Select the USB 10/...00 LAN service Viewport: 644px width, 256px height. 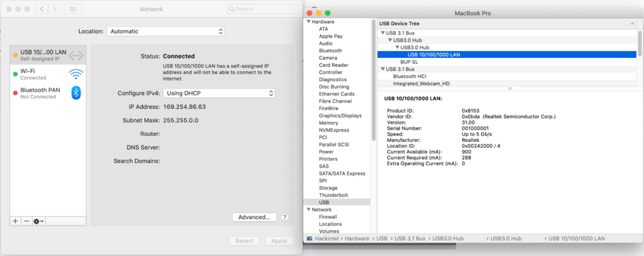pos(48,55)
